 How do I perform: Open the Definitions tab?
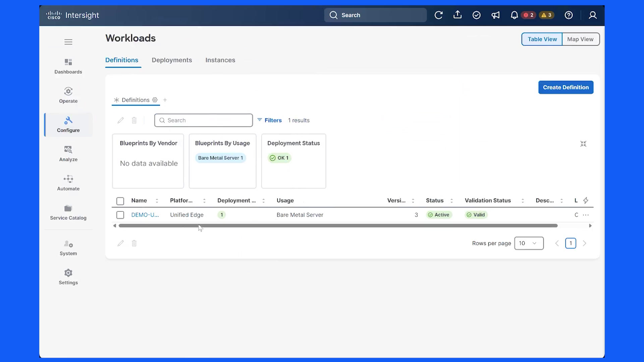[122, 60]
